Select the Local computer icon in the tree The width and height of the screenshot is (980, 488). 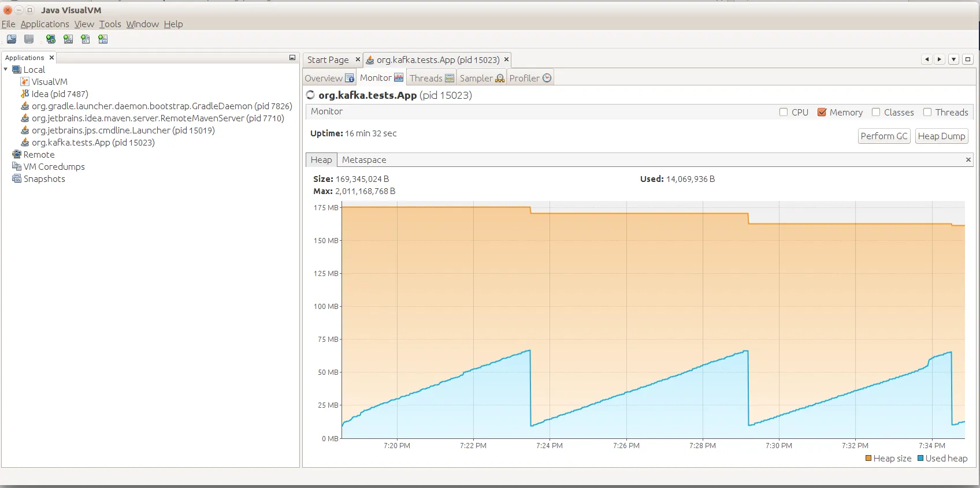point(17,70)
